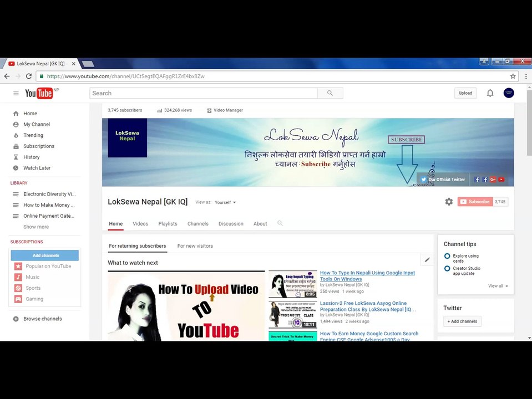This screenshot has height=399, width=532.
Task: Open channel settings gear icon
Action: click(449, 202)
